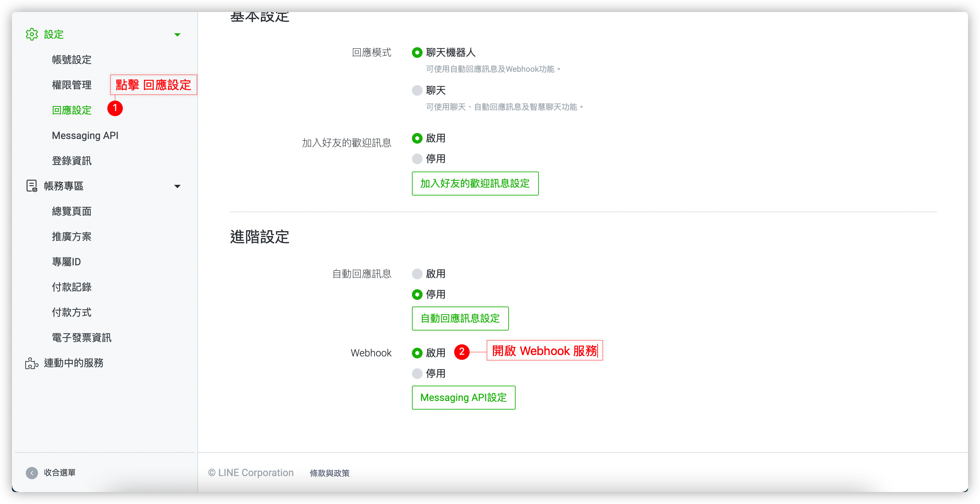This screenshot has width=980, height=504.
Task: Open 權限管理 in the sidebar
Action: [71, 85]
